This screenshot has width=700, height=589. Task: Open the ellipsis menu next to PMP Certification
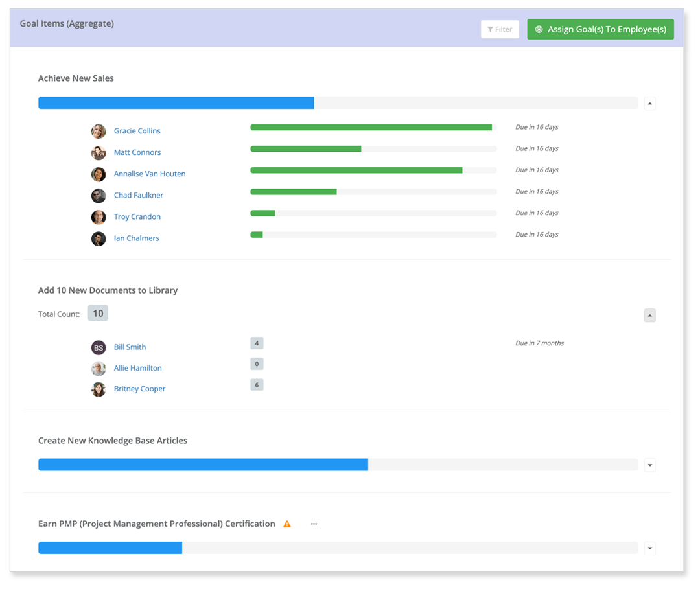(314, 524)
